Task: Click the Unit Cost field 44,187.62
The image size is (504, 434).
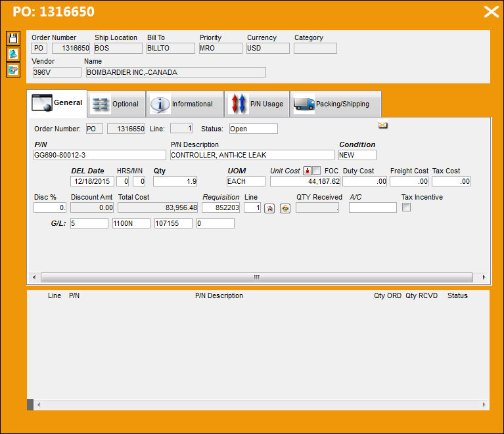Action: coord(305,181)
